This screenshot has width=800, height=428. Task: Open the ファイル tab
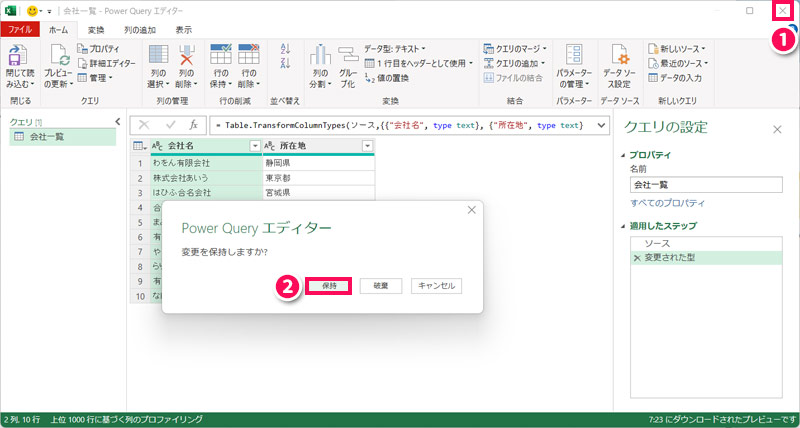click(x=20, y=30)
